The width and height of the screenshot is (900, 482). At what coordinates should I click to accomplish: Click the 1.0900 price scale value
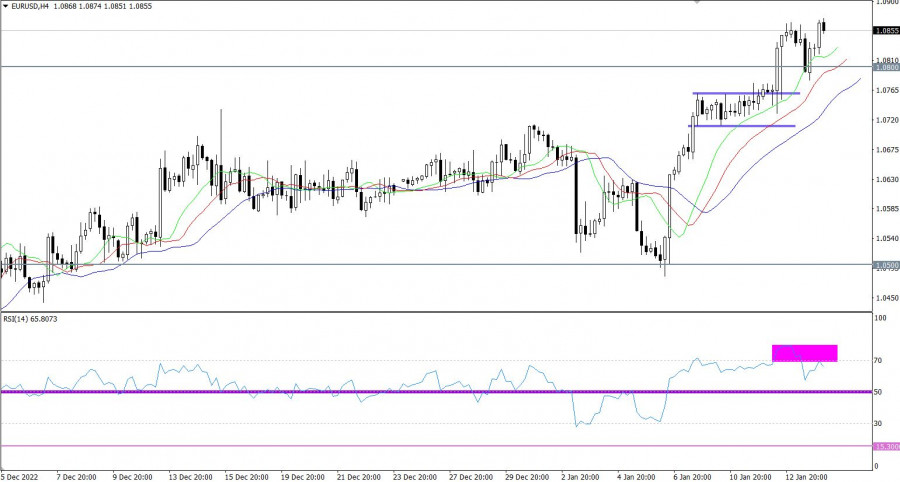pos(885,3)
